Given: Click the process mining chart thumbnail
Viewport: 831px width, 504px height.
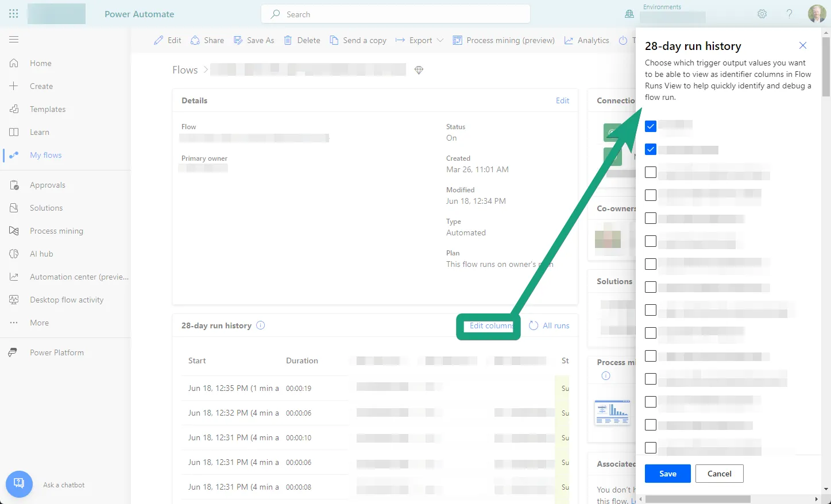Looking at the screenshot, I should tap(612, 413).
